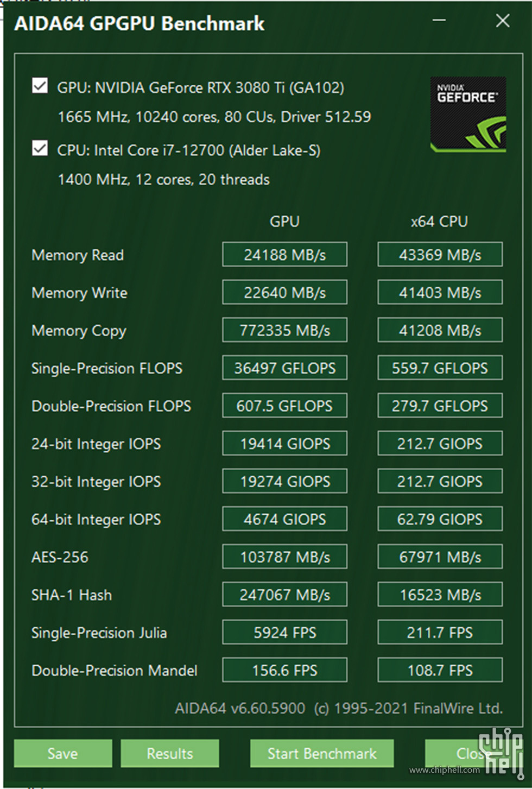This screenshot has width=532, height=789.
Task: Click the X icon in title bar
Action: pos(503,21)
